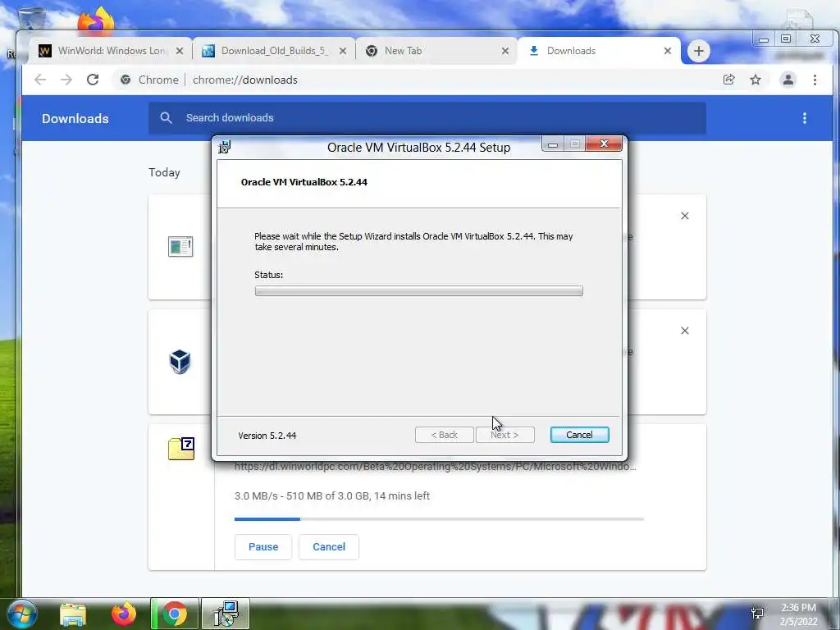The height and width of the screenshot is (630, 840).
Task: Pause the in-progress download
Action: click(x=263, y=547)
